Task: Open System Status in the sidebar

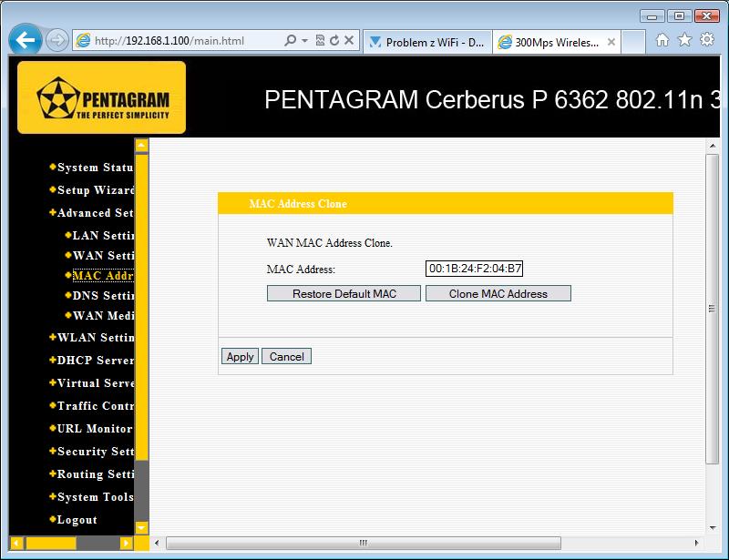Action: (95, 168)
